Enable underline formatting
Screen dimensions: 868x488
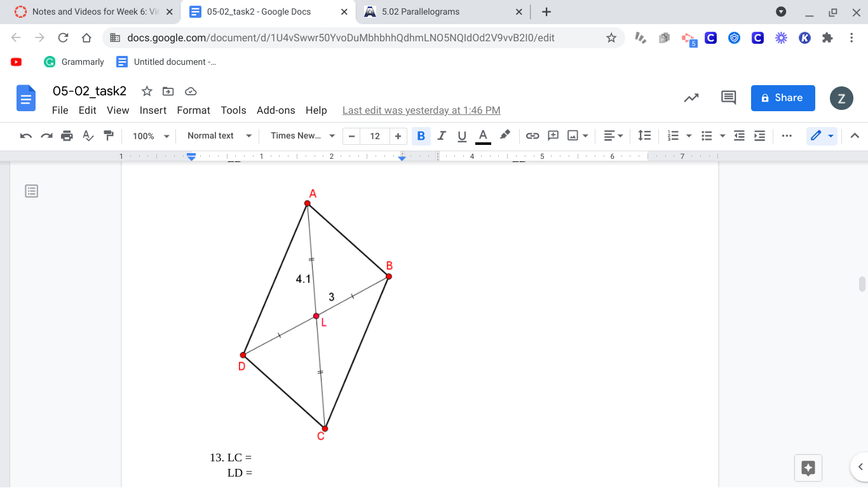click(x=462, y=135)
